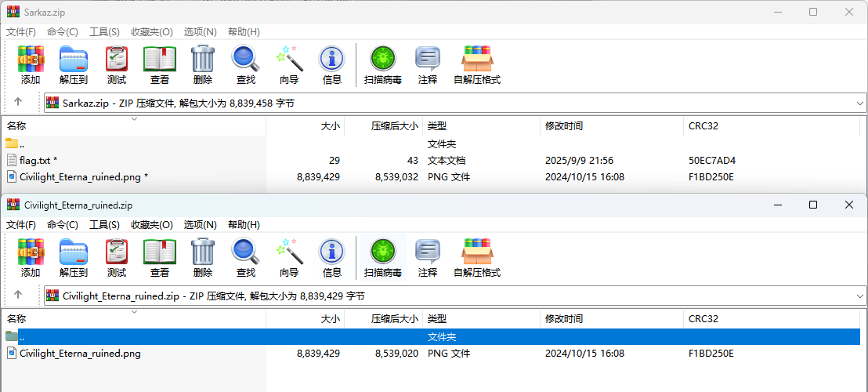Run 扫描病毒 in Civilight_Eterna_ruined.zip window
The width and height of the screenshot is (868, 392).
[382, 257]
